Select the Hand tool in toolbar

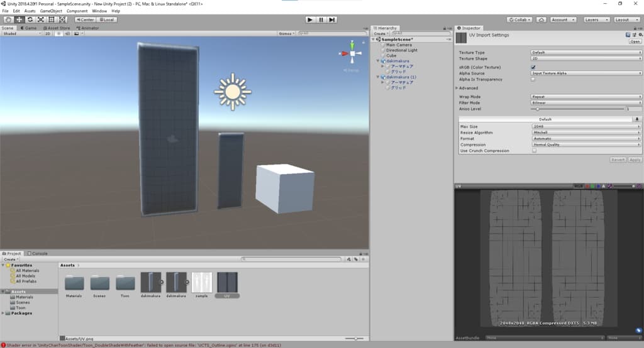pyautogui.click(x=9, y=19)
